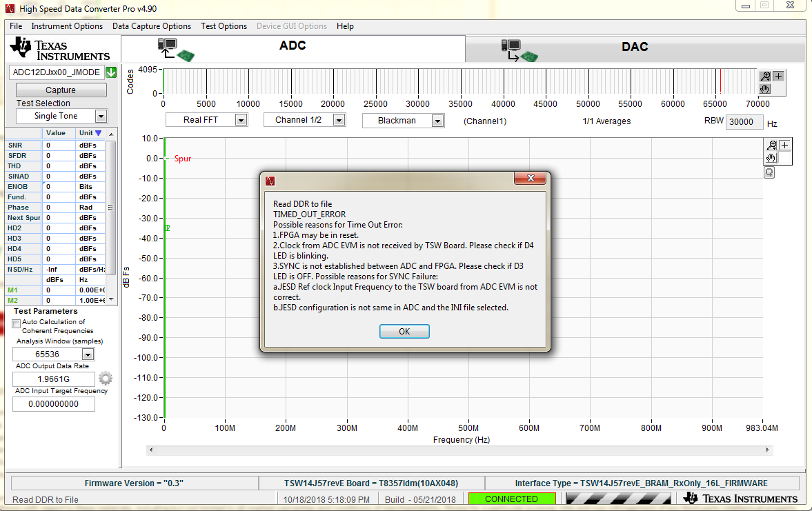The height and width of the screenshot is (511, 812).
Task: Click the Texas Instruments logo in the status bar
Action: tap(740, 499)
